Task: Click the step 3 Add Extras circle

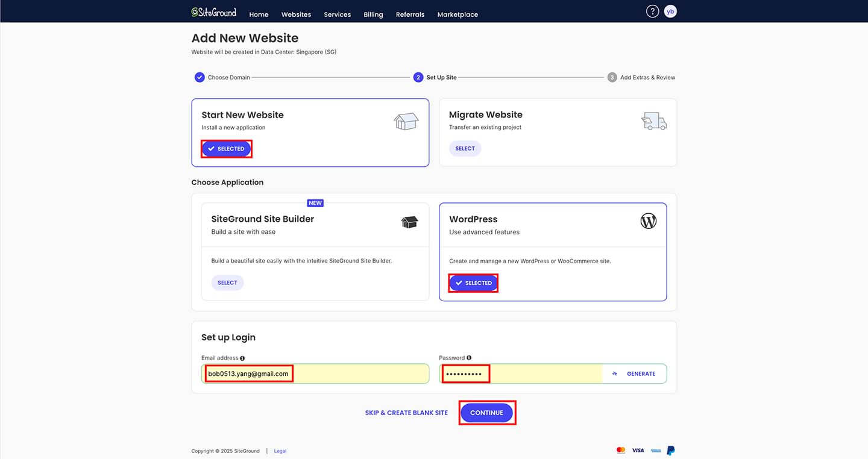Action: pyautogui.click(x=612, y=77)
